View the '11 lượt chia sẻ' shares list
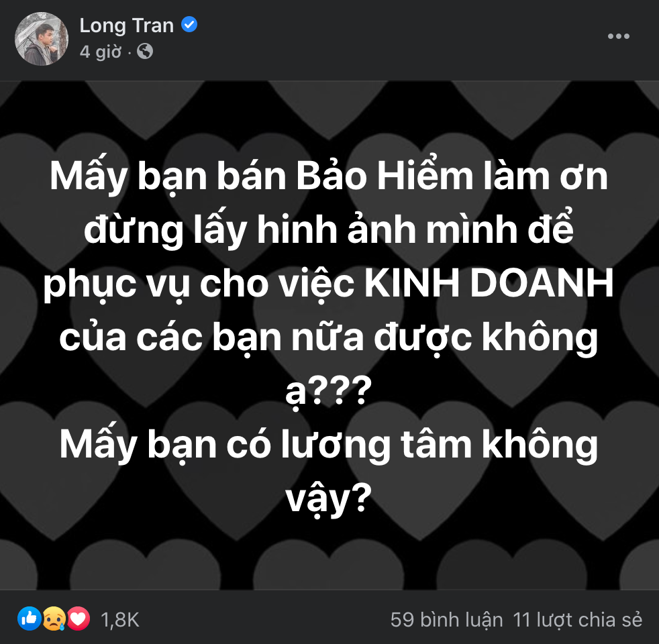Viewport: 659px width, 644px height. [x=578, y=620]
